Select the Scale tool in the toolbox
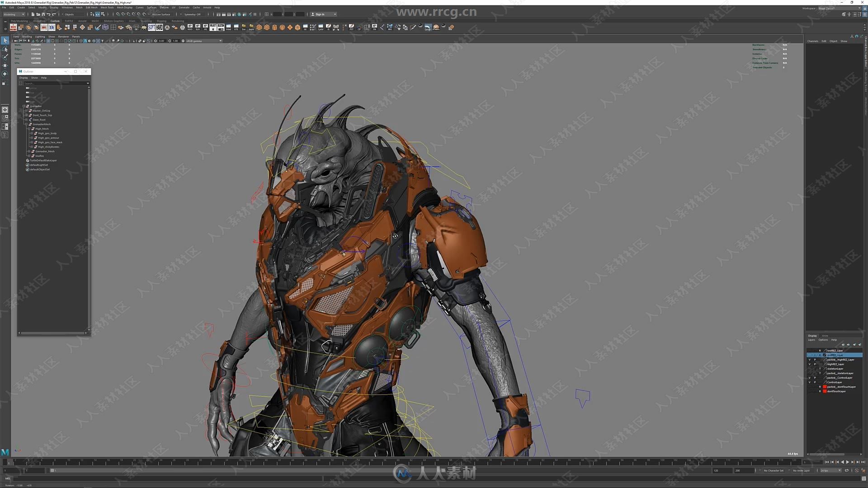The height and width of the screenshot is (488, 868). point(5,83)
